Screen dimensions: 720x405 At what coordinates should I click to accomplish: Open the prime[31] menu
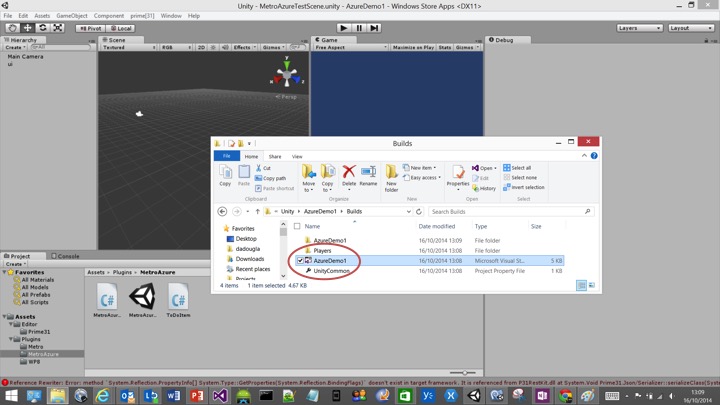pos(142,16)
